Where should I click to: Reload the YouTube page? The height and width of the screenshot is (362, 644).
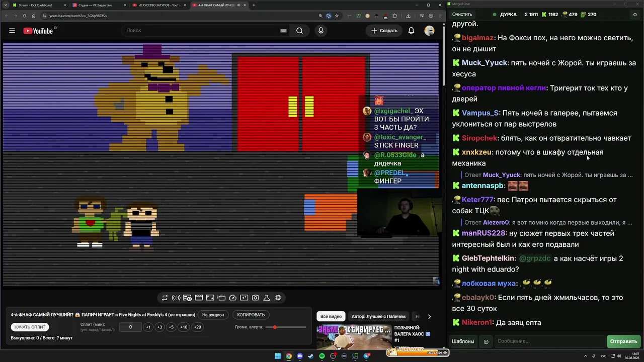(25, 16)
